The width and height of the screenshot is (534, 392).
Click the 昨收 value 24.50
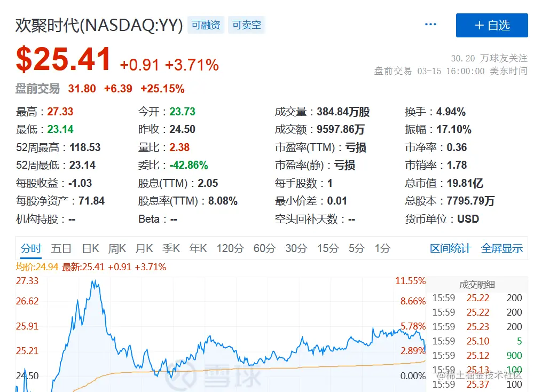pos(182,129)
